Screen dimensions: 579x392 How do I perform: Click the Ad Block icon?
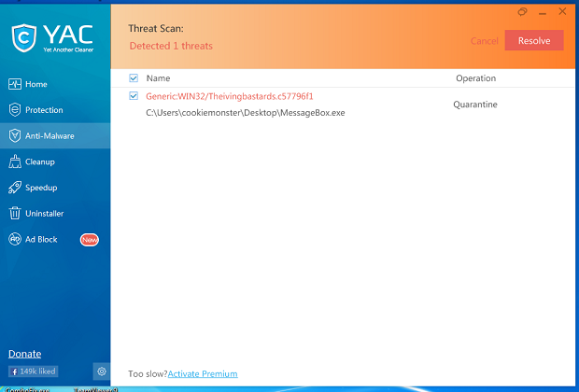click(x=15, y=239)
